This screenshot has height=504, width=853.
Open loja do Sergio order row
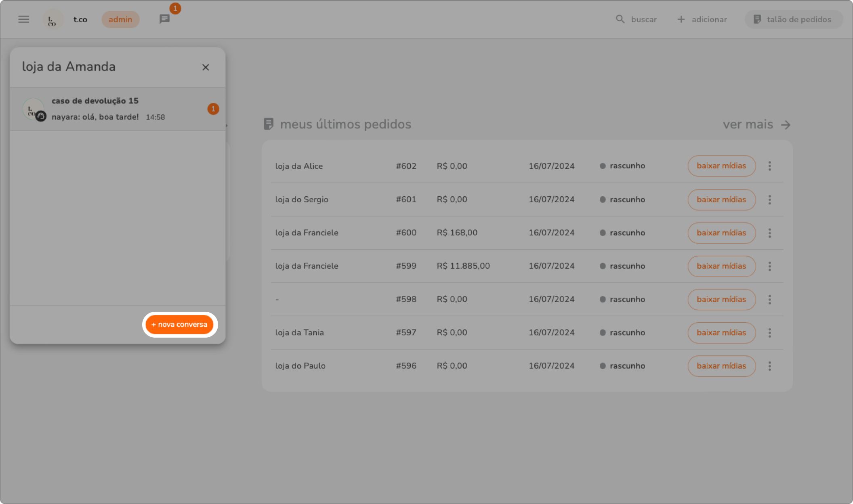click(302, 199)
